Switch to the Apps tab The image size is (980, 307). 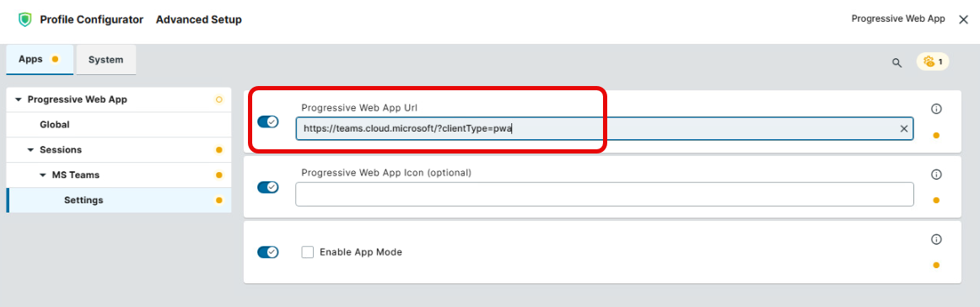click(x=40, y=59)
